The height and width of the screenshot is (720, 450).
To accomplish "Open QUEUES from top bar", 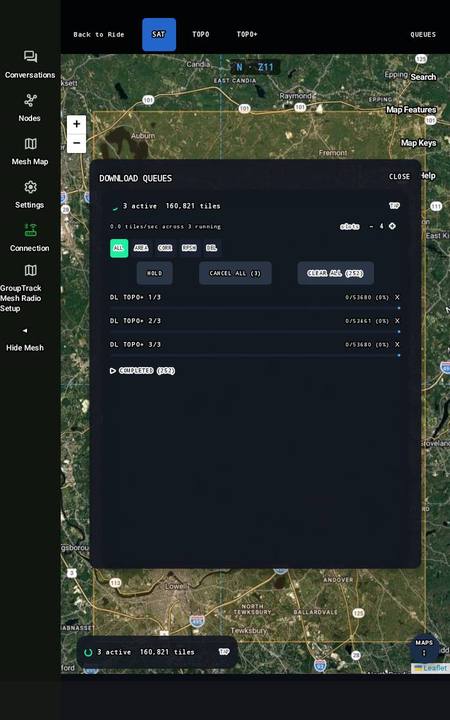I will coord(423,34).
